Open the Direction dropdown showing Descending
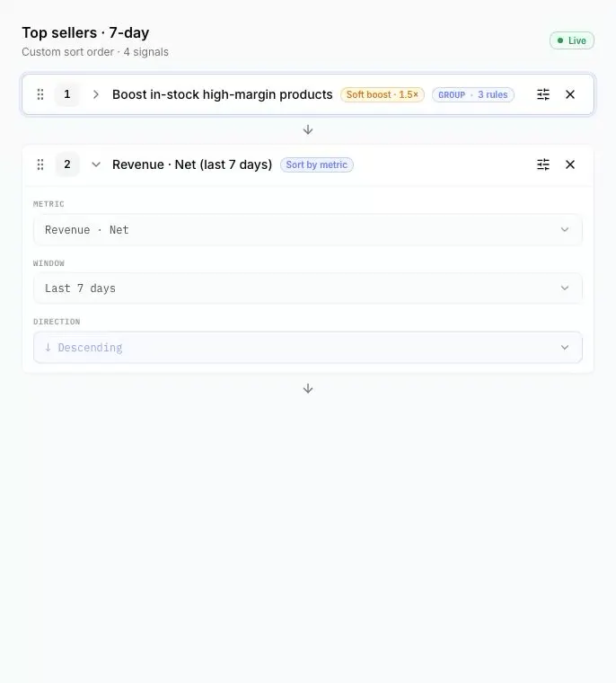 point(308,347)
